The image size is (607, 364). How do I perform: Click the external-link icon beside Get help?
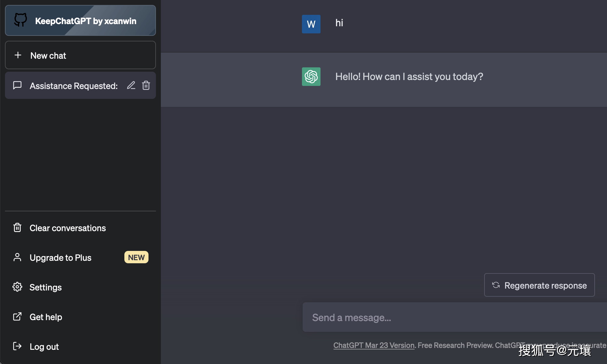tap(17, 317)
